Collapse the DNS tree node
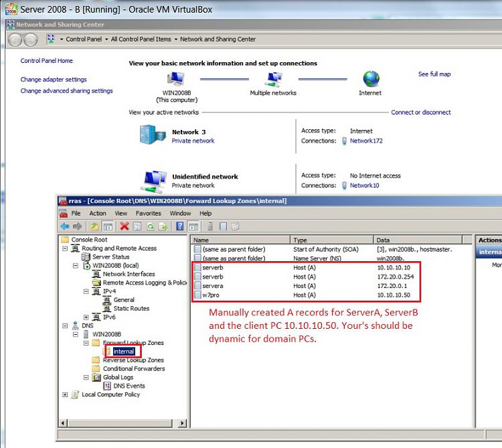 pyautogui.click(x=65, y=325)
